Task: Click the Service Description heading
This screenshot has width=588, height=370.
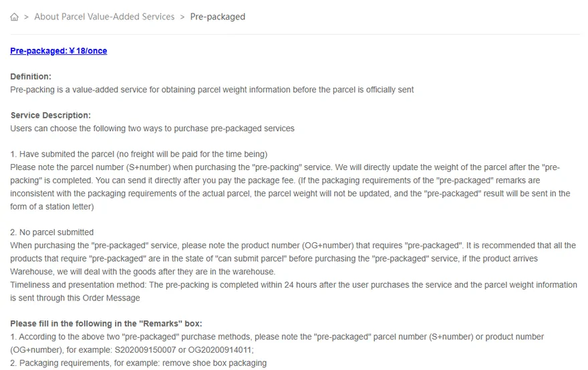Action: click(51, 115)
